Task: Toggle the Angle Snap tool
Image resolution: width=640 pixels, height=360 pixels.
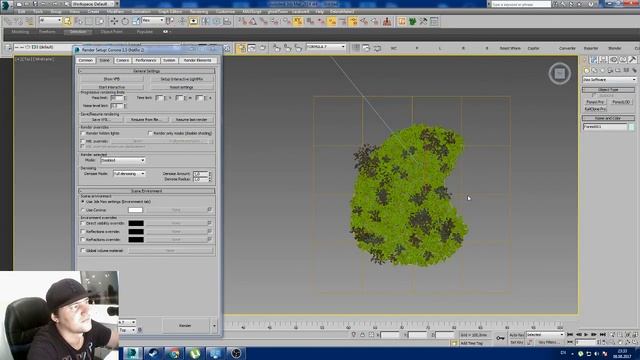Action: [x=253, y=21]
